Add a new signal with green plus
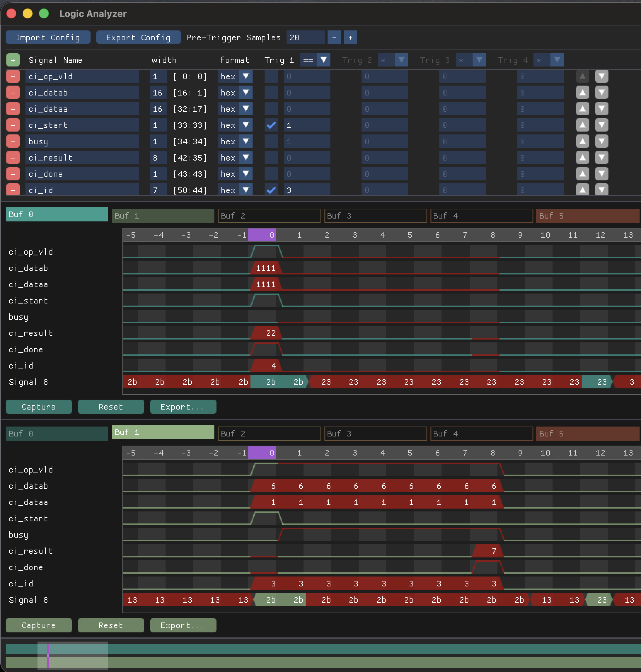Screen dimensions: 641x672 [13, 60]
